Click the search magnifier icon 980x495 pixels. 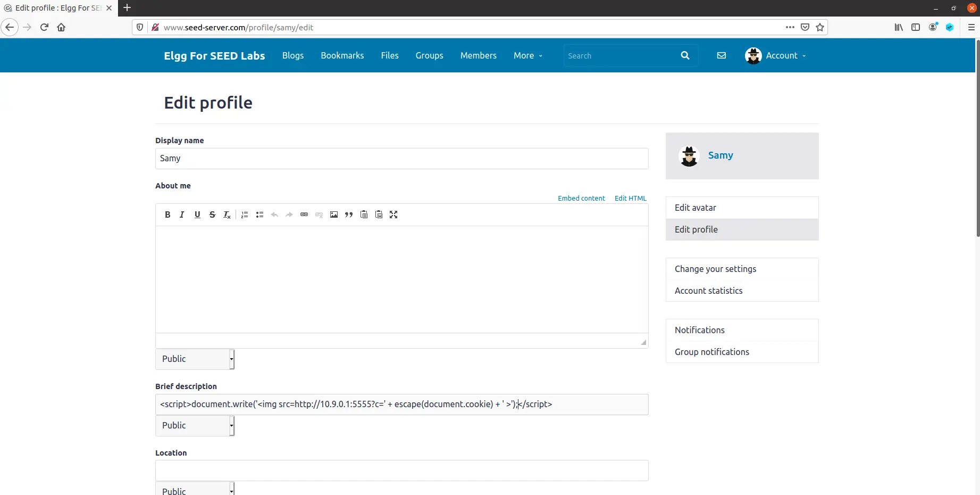pyautogui.click(x=685, y=55)
